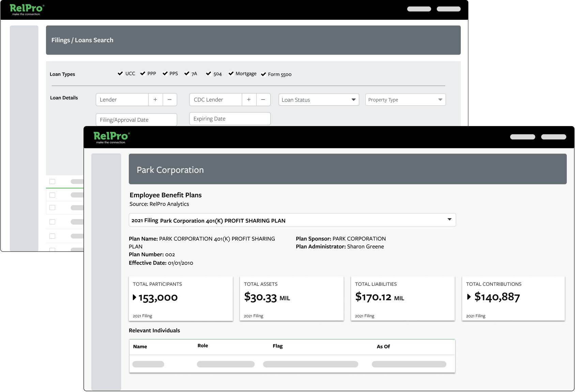Image resolution: width=575 pixels, height=392 pixels.
Task: Uncheck the 504 loan type
Action: 209,73
